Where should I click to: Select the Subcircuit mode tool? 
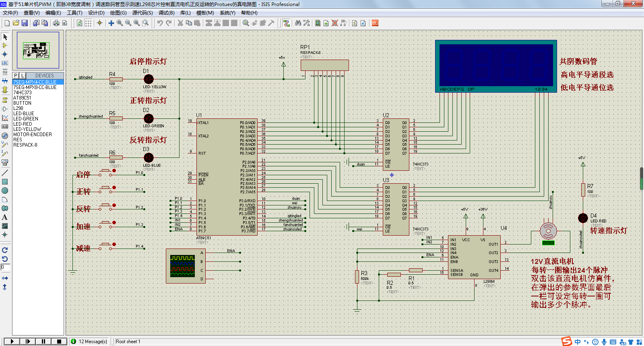pos(5,89)
